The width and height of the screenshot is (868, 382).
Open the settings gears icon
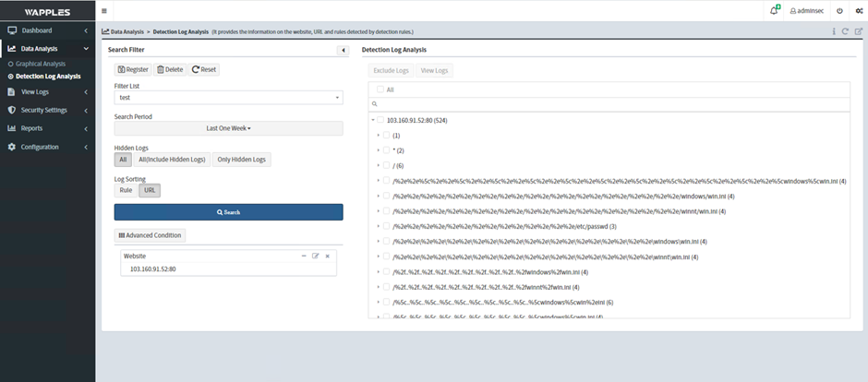[858, 11]
